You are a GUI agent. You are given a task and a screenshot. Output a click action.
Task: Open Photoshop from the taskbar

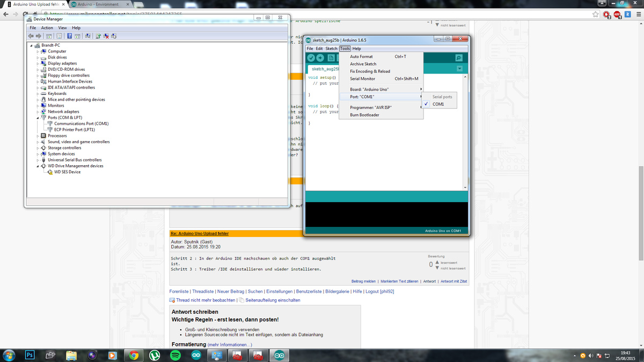click(x=30, y=355)
